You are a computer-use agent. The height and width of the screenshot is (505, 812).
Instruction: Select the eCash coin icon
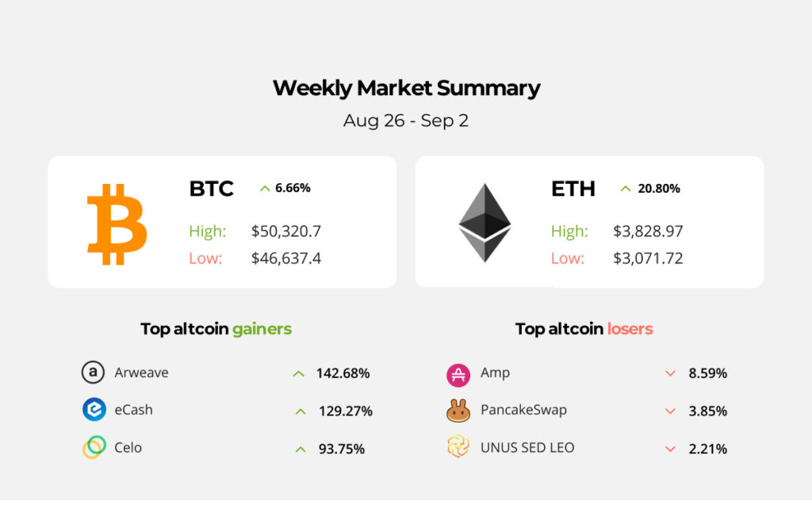click(x=94, y=410)
